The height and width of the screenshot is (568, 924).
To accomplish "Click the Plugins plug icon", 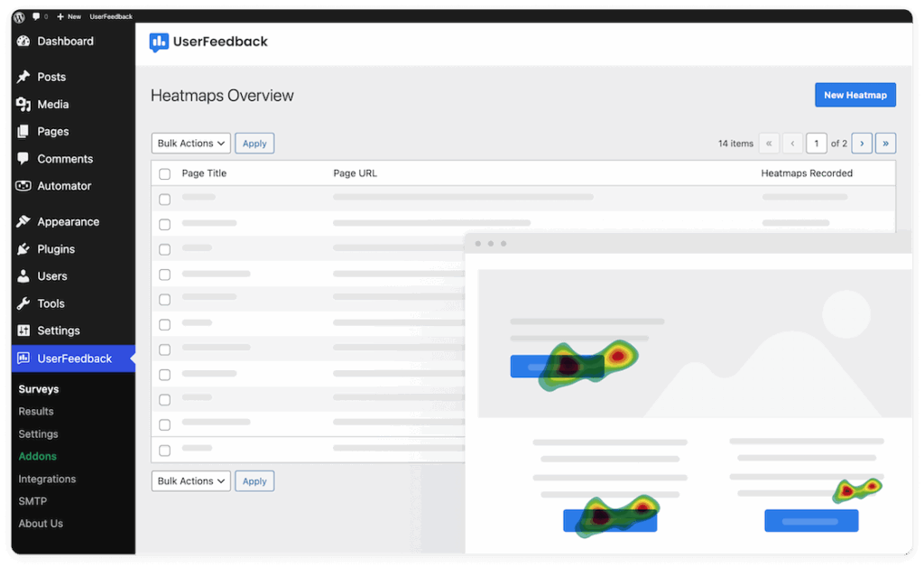I will 25,249.
